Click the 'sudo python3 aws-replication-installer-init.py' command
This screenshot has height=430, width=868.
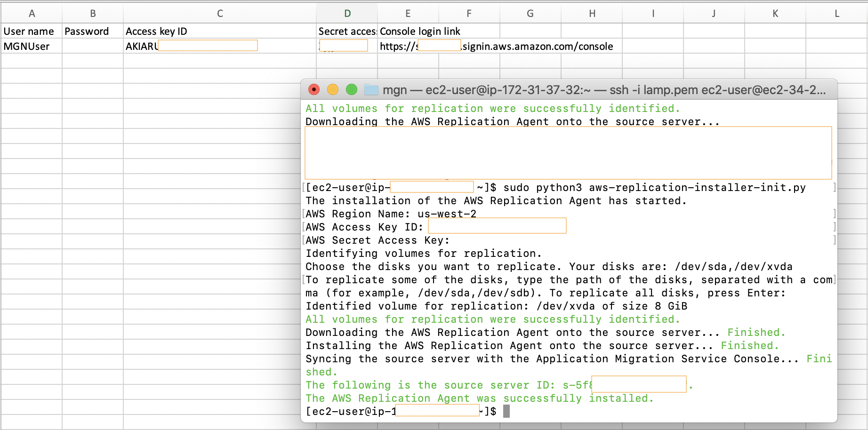click(654, 188)
